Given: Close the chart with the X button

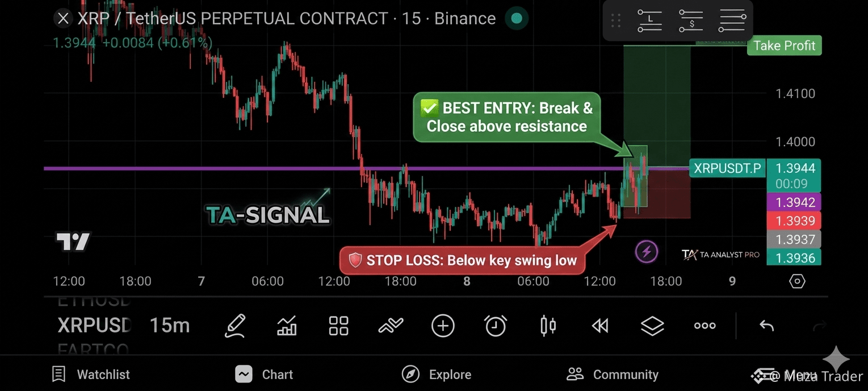Looking at the screenshot, I should tap(63, 19).
